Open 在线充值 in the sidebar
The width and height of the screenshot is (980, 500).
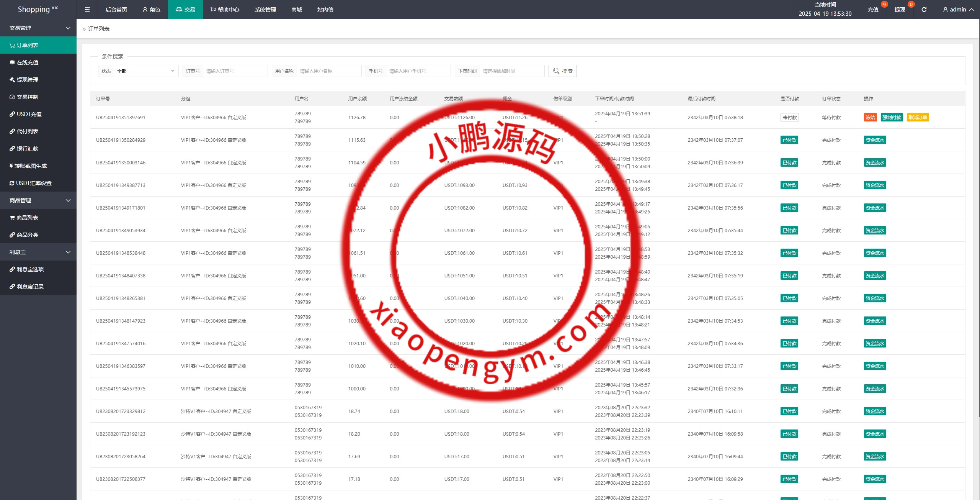click(x=27, y=62)
